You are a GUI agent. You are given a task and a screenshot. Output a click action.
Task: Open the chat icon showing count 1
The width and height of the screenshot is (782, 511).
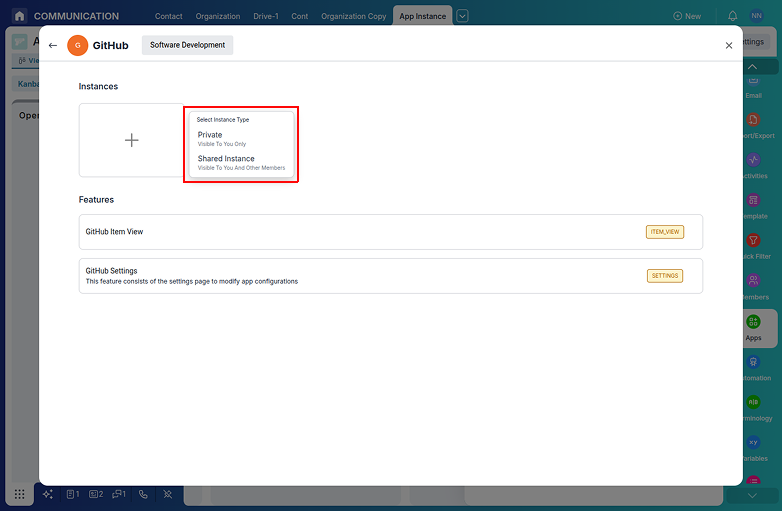(x=119, y=494)
